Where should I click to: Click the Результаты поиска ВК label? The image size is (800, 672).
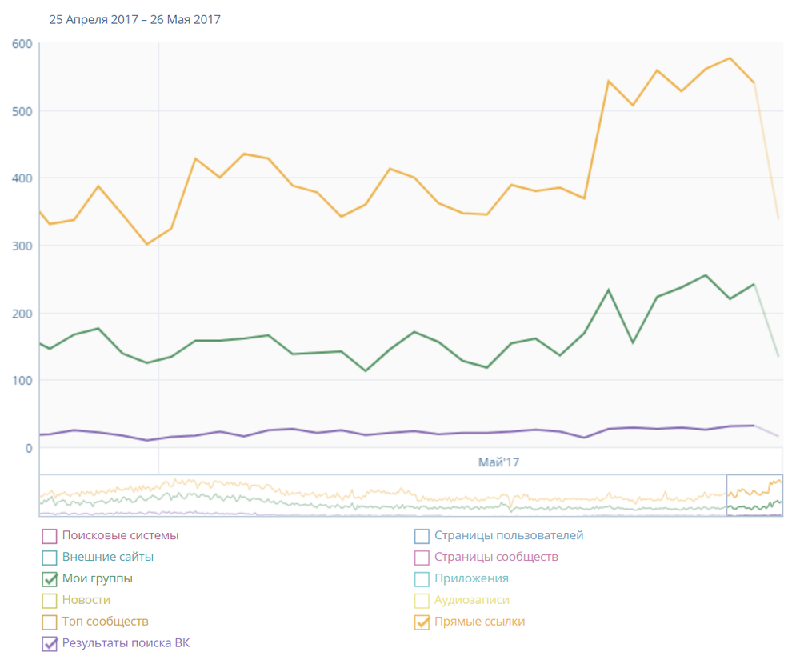point(126,642)
